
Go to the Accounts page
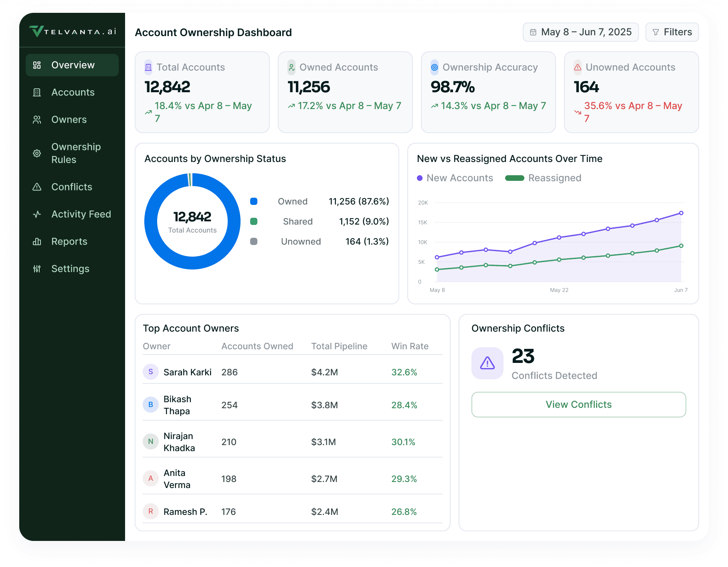[x=72, y=92]
